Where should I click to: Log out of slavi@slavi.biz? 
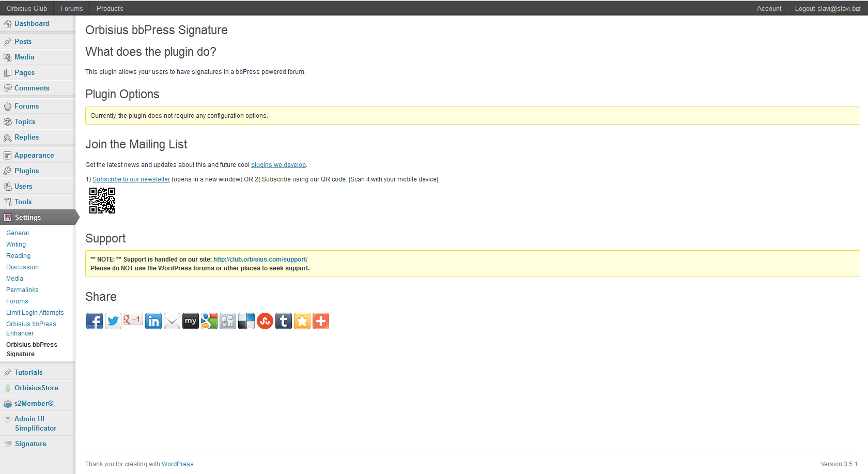pyautogui.click(x=828, y=8)
